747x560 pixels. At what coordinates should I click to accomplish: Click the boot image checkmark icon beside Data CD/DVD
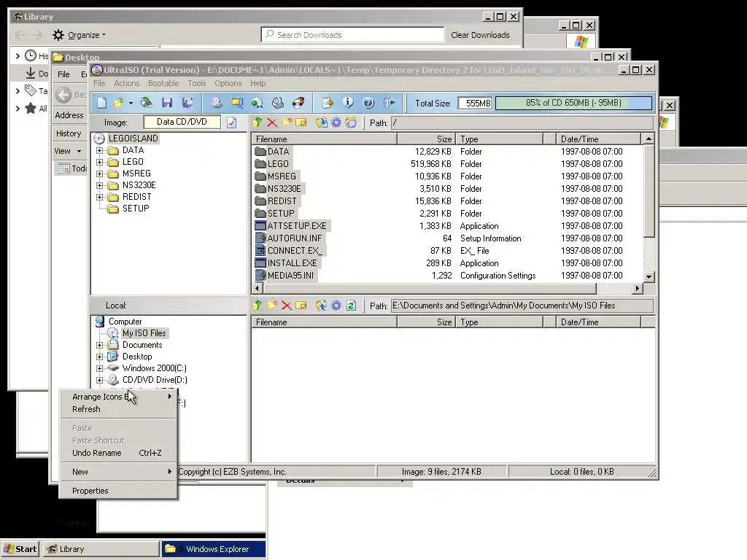coord(231,122)
